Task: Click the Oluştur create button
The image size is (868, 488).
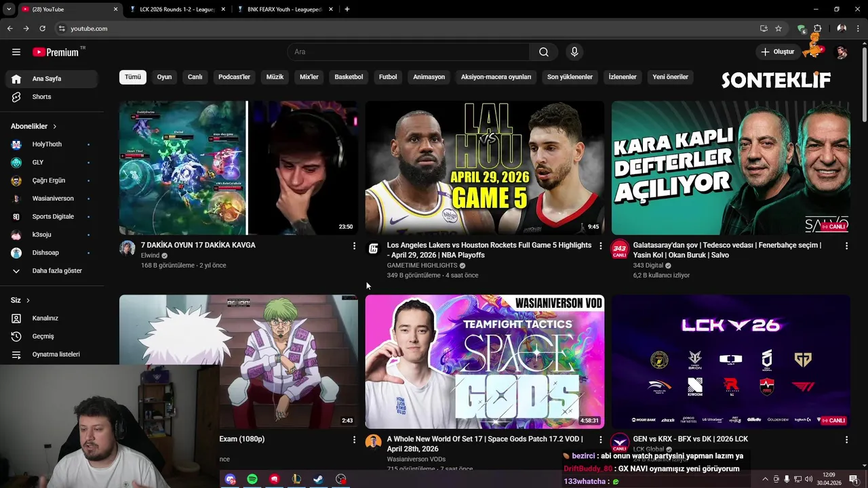Action: coord(777,52)
